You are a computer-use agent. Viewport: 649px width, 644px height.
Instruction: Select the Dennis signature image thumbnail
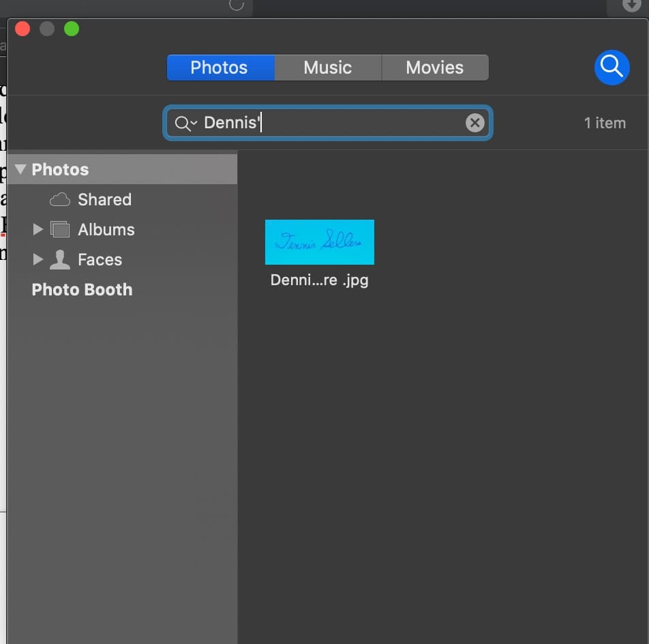(319, 242)
